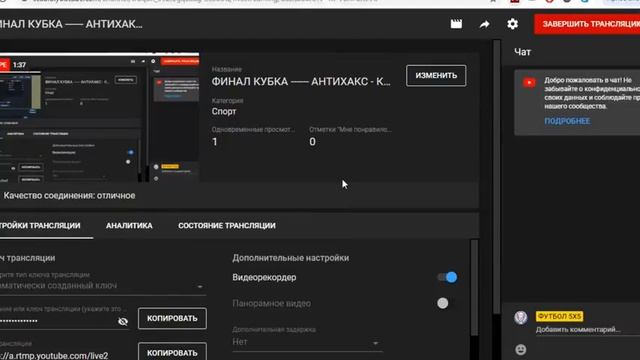Click the 'Чат' header text
The height and width of the screenshot is (360, 640).
coord(522,52)
